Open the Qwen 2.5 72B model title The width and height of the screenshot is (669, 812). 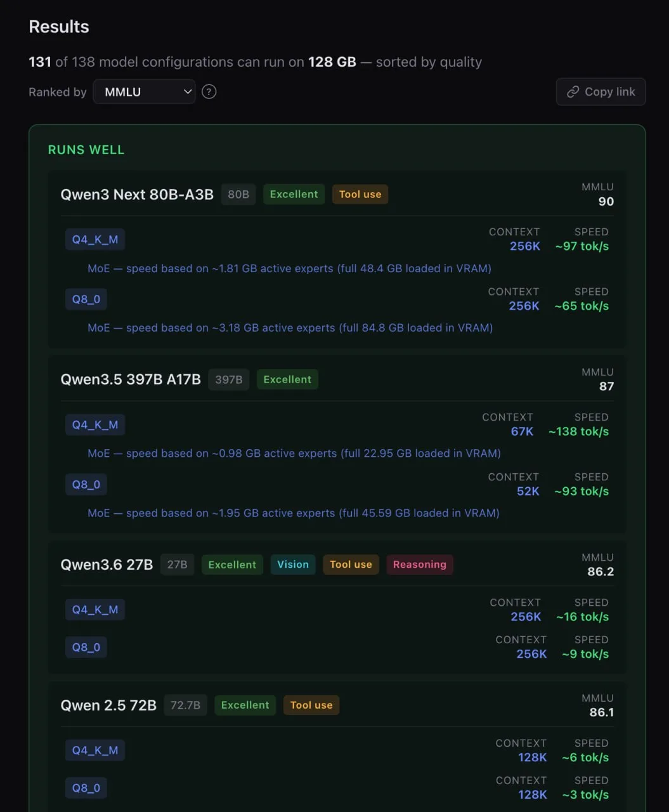tap(108, 705)
